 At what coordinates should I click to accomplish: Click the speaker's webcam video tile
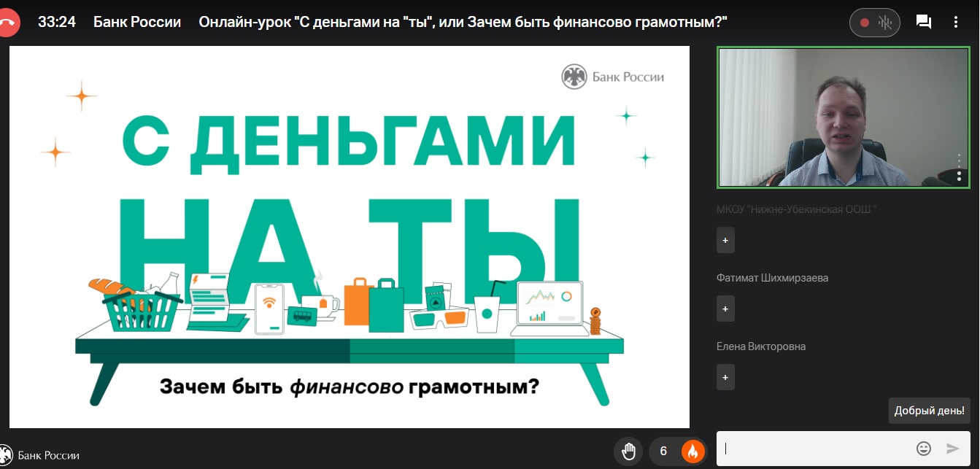click(844, 117)
